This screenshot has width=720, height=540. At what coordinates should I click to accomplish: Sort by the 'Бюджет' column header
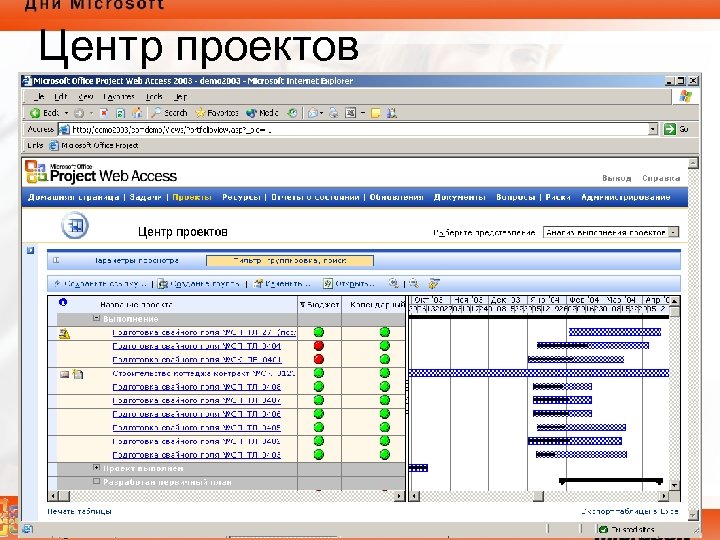pos(320,304)
